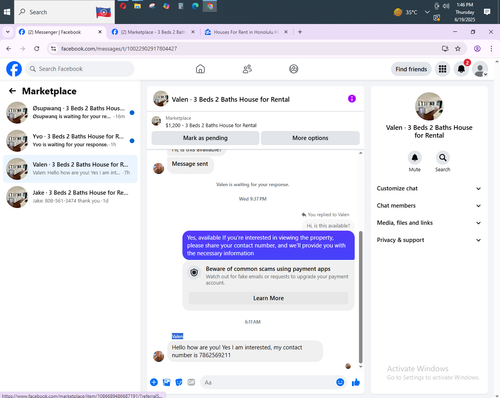
Task: Attach a photo using the image icon
Action: tap(166, 382)
